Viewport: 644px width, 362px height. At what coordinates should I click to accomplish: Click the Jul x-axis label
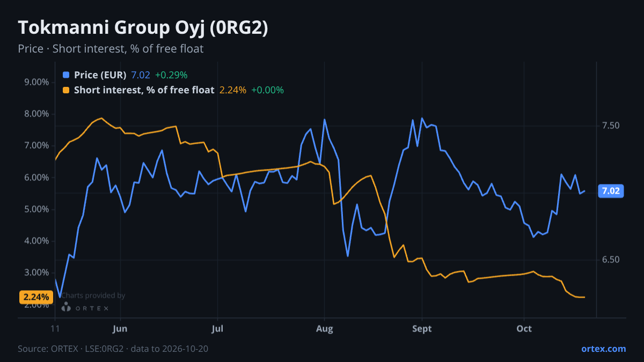pos(217,328)
